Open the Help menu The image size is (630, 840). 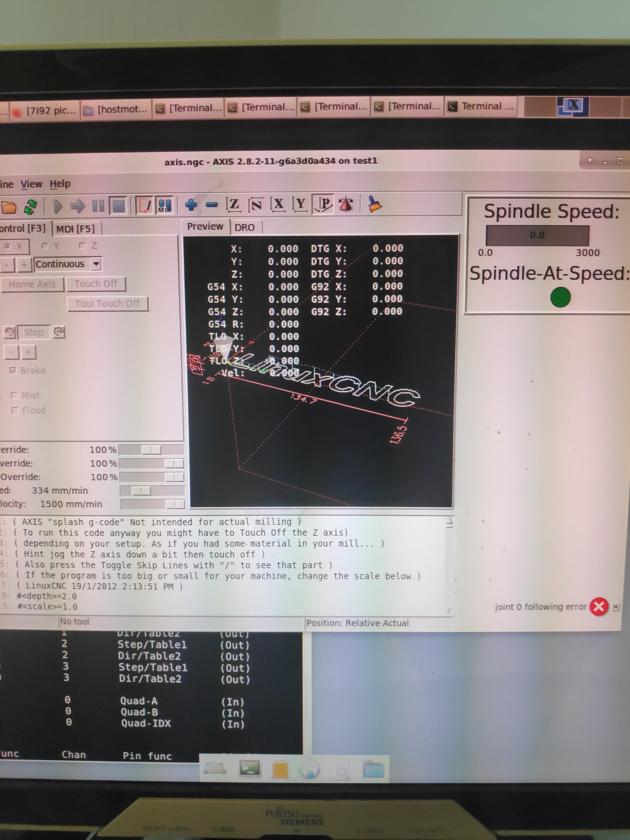[60, 184]
